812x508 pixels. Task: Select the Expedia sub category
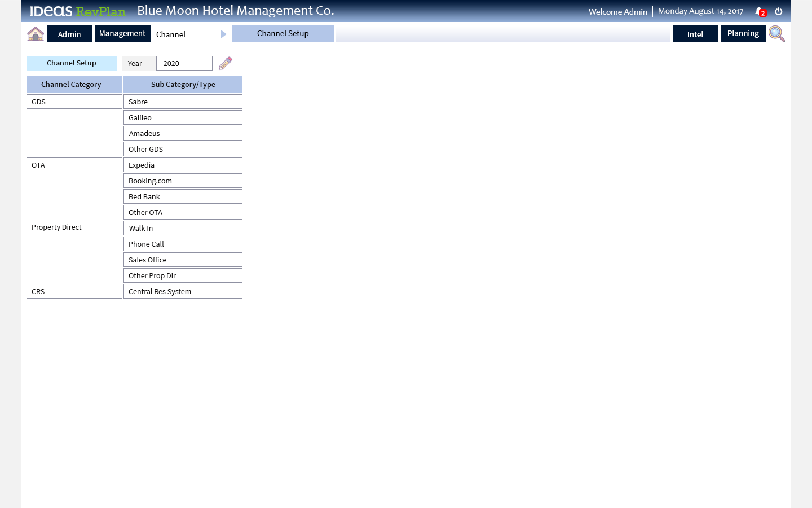click(183, 165)
